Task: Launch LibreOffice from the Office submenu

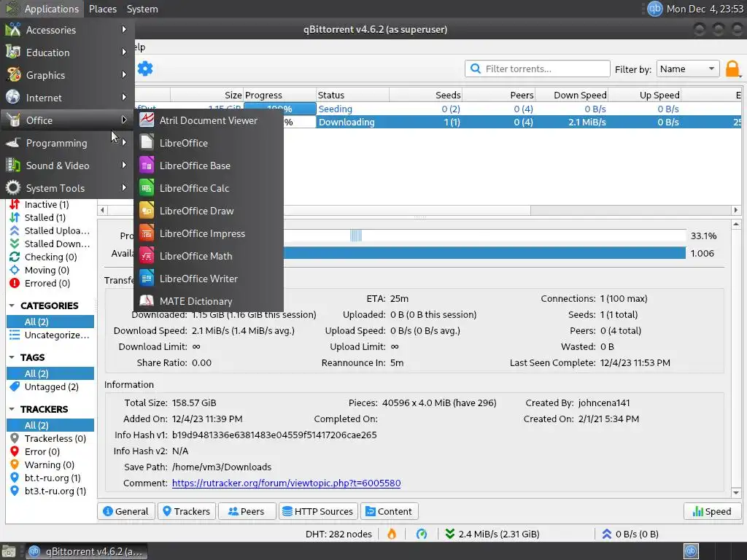Action: [209, 143]
